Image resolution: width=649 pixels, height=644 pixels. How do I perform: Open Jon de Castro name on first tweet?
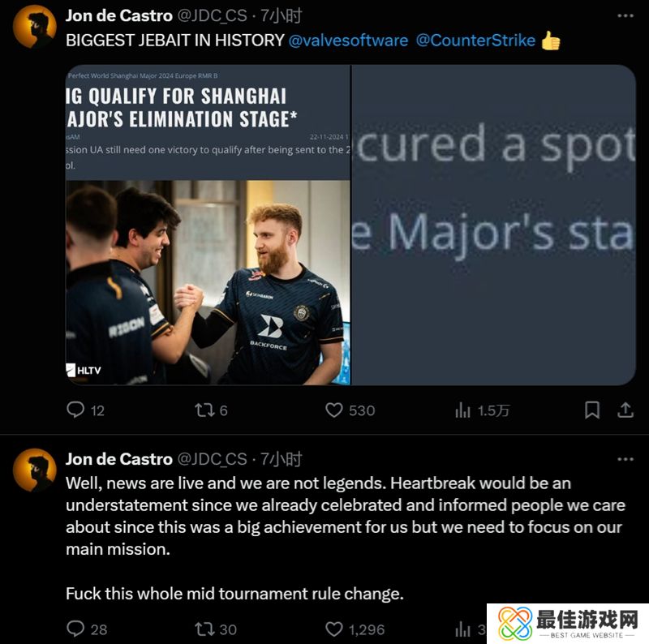pos(118,15)
